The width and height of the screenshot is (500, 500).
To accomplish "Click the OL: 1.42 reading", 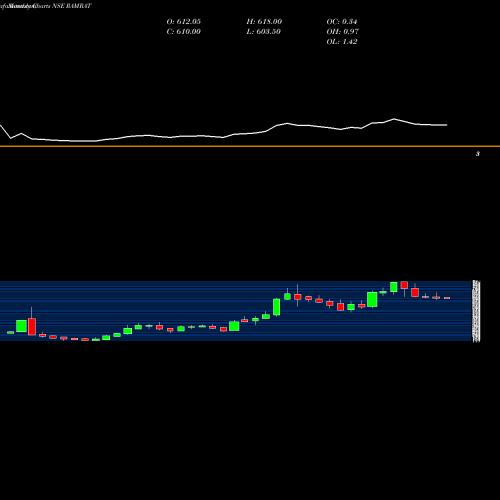I will pyautogui.click(x=342, y=42).
